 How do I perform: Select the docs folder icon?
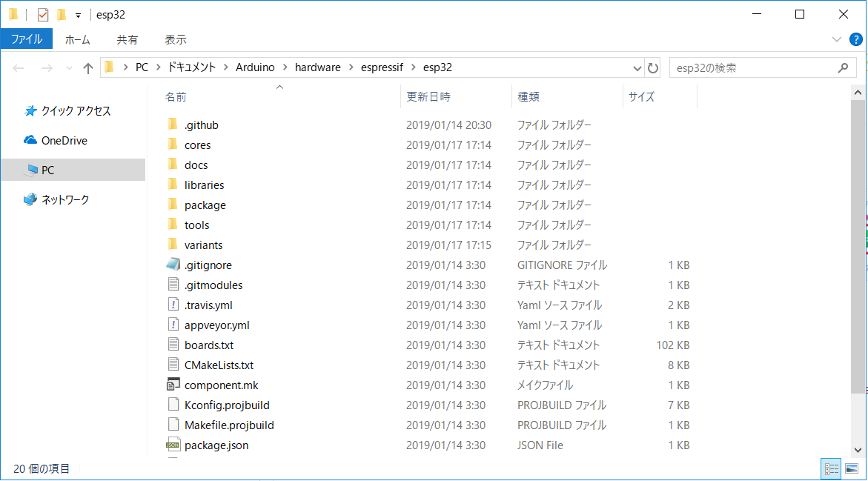(x=173, y=164)
